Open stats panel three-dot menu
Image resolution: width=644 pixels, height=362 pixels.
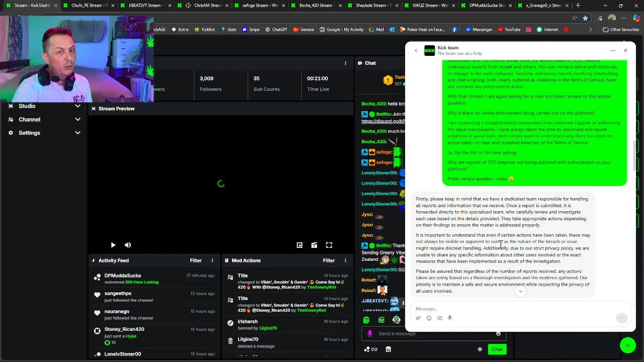[x=345, y=63]
